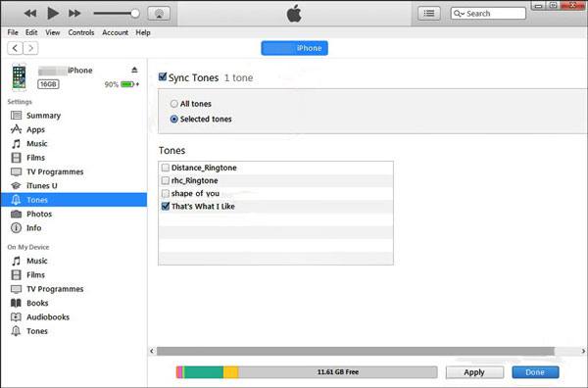Open the View menu
This screenshot has height=388, width=588.
pos(53,32)
